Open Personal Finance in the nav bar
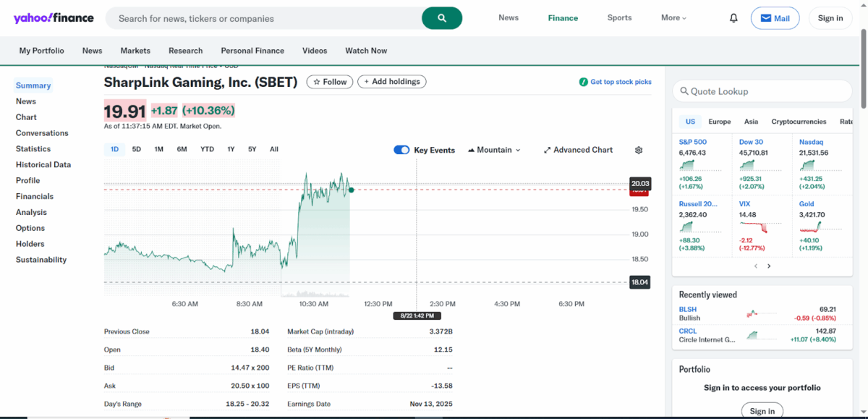The width and height of the screenshot is (868, 419). [x=252, y=51]
